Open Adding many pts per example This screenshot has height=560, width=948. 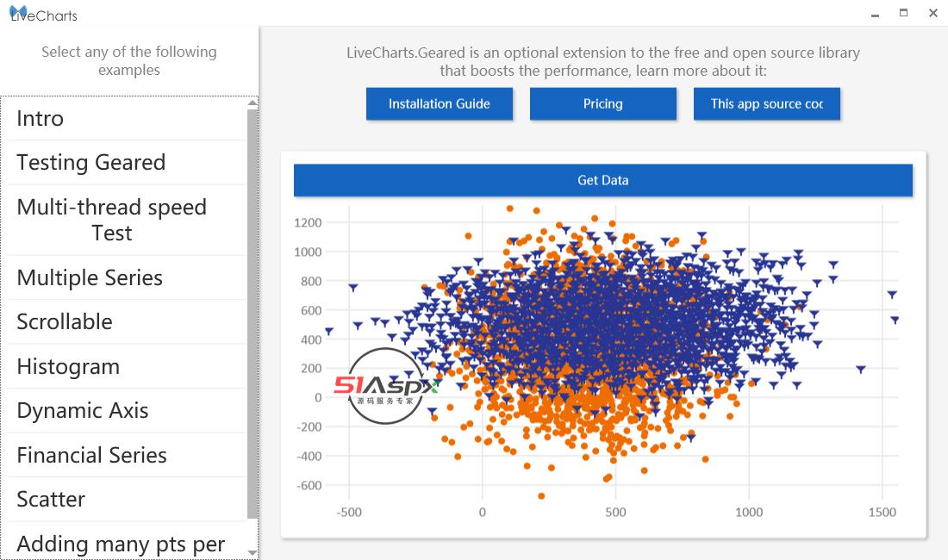[127, 543]
